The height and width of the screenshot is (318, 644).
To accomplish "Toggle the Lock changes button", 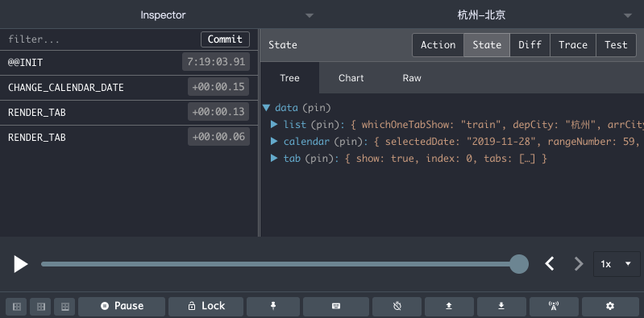I will [x=206, y=307].
